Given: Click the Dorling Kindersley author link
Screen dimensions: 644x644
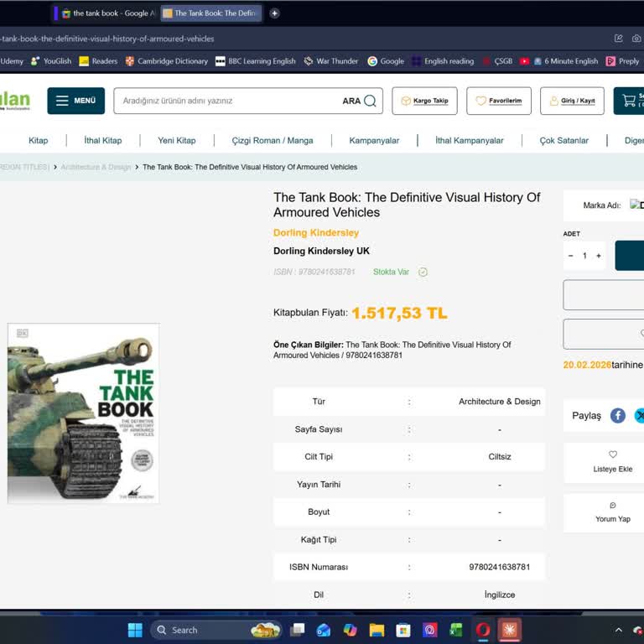Looking at the screenshot, I should point(316,232).
